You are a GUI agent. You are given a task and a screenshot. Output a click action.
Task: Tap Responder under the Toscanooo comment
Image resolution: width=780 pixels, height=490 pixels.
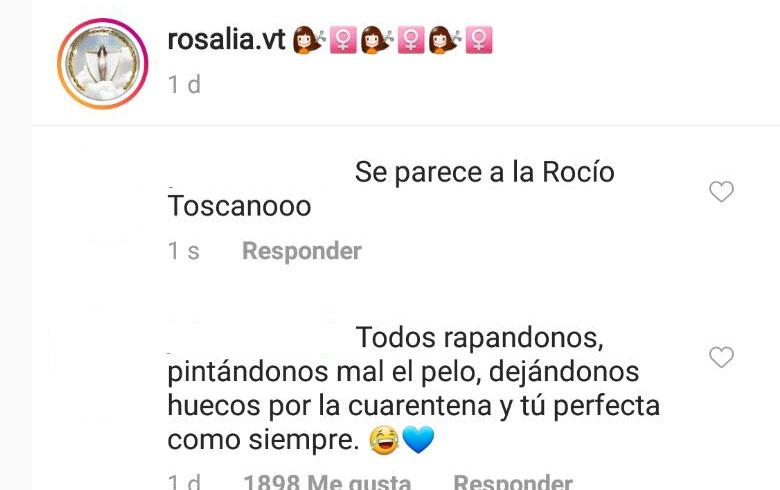[x=301, y=251]
